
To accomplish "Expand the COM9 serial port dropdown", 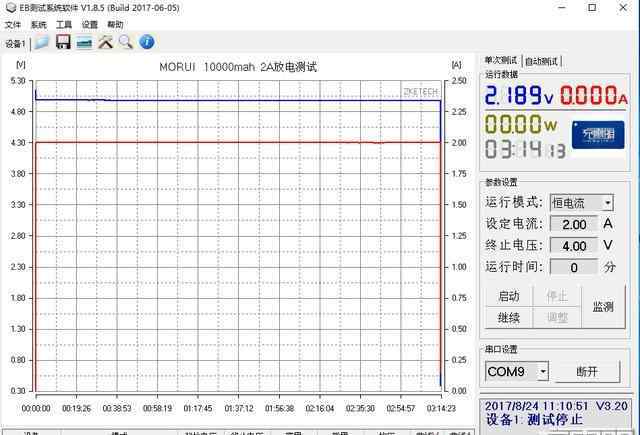I will pos(543,371).
